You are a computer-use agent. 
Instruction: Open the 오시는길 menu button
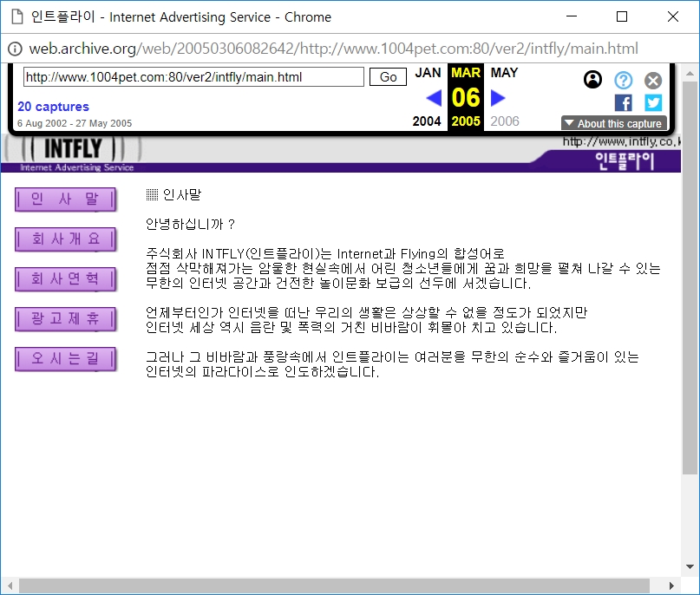66,359
